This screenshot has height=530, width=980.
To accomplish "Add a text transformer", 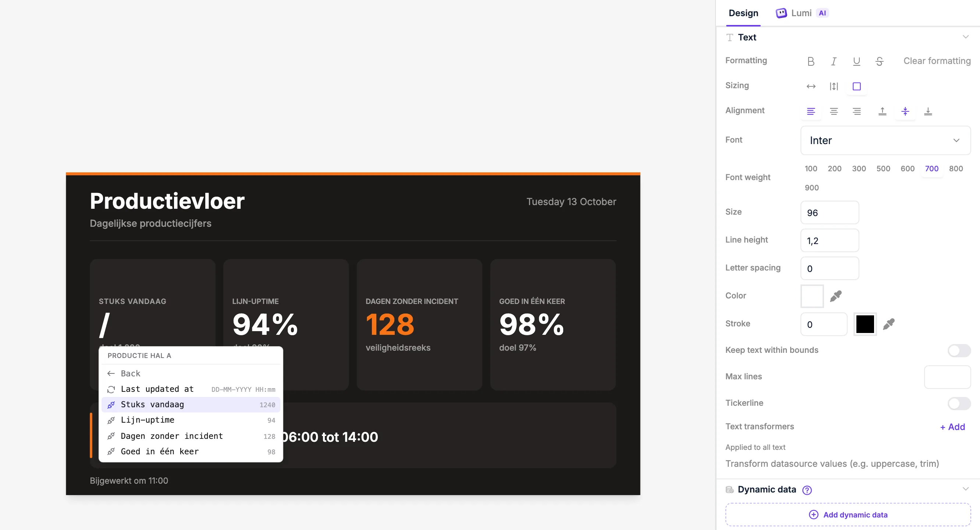I will [952, 427].
